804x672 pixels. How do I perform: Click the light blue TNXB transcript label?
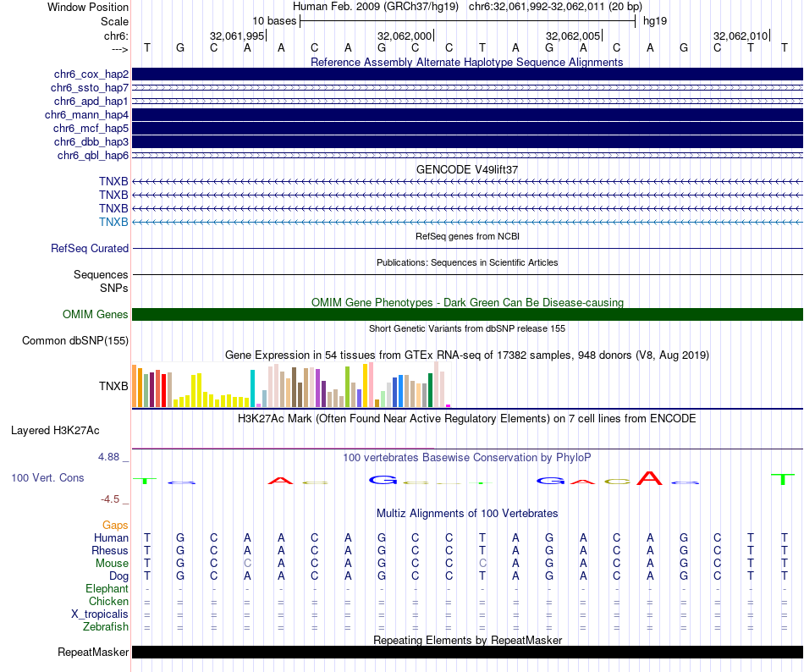pos(113,222)
